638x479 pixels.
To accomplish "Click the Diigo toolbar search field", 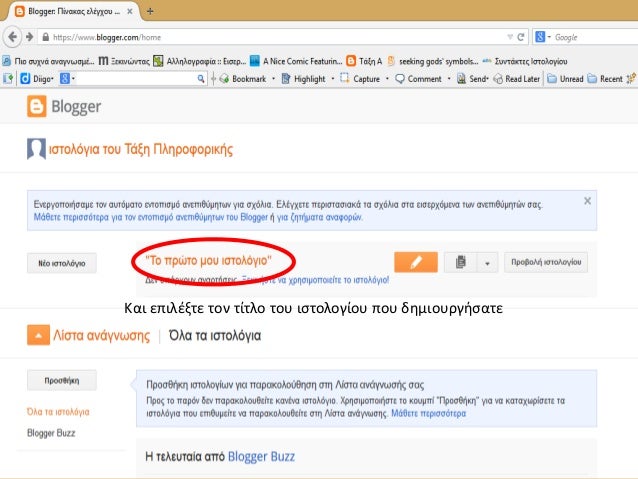I will click(x=136, y=79).
